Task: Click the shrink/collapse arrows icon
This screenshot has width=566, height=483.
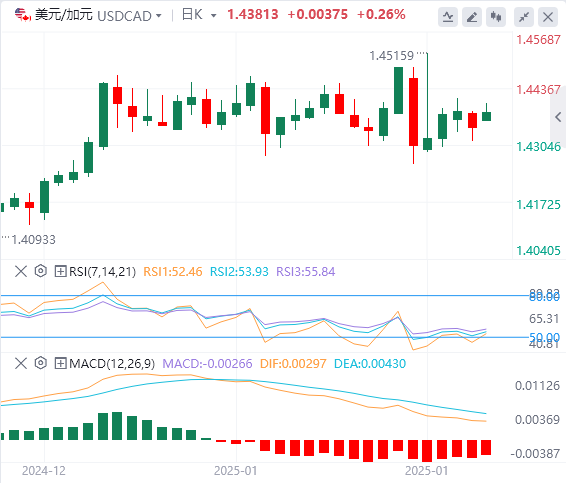Action: (524, 17)
